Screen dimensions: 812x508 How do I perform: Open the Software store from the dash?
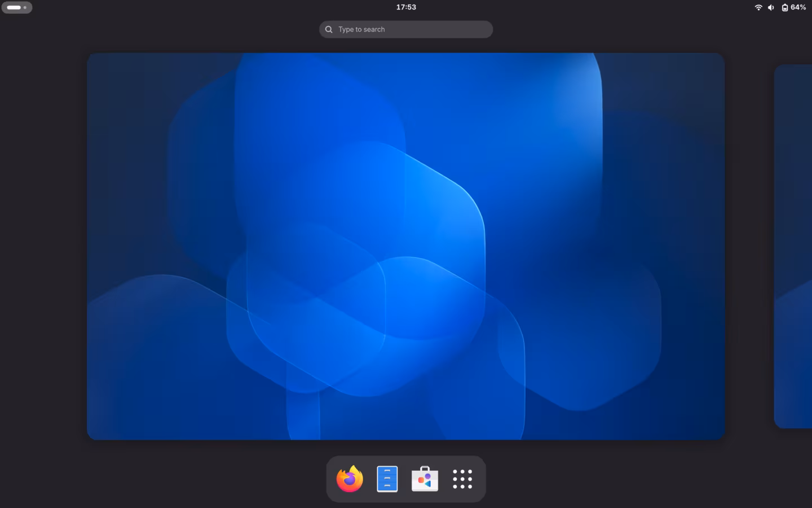425,479
